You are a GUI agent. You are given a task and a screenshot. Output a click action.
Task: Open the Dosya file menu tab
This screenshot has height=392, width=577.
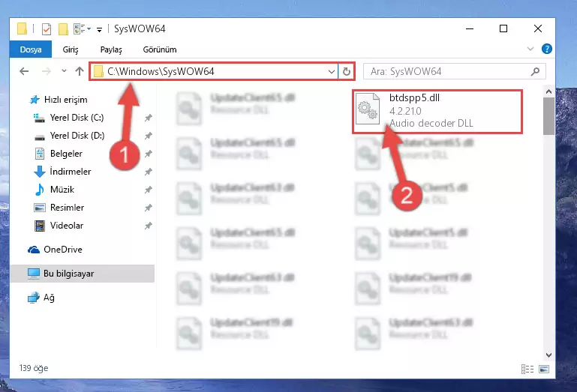pyautogui.click(x=31, y=49)
